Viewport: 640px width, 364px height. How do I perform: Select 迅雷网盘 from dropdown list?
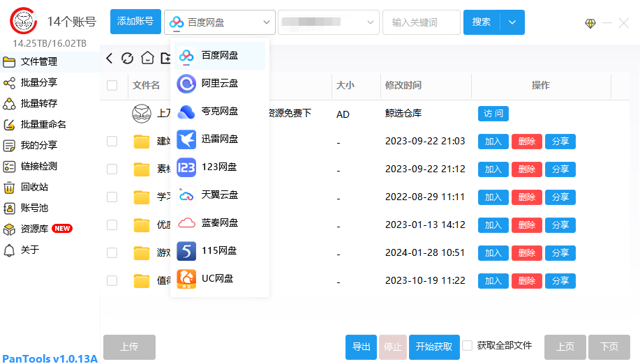pyautogui.click(x=220, y=139)
